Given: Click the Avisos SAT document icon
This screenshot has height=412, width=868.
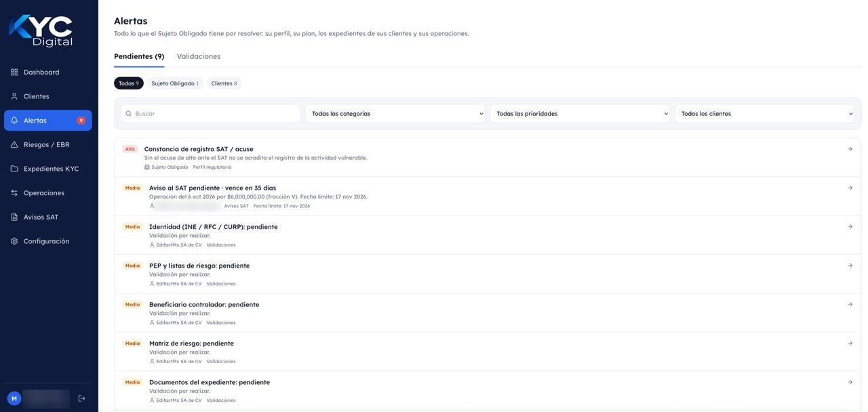Looking at the screenshot, I should tap(14, 217).
